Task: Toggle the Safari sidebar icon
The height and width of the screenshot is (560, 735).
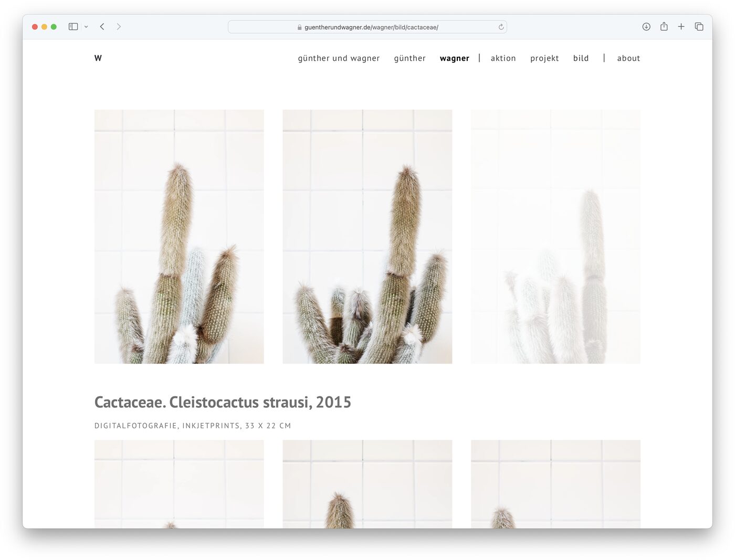Action: coord(73,27)
